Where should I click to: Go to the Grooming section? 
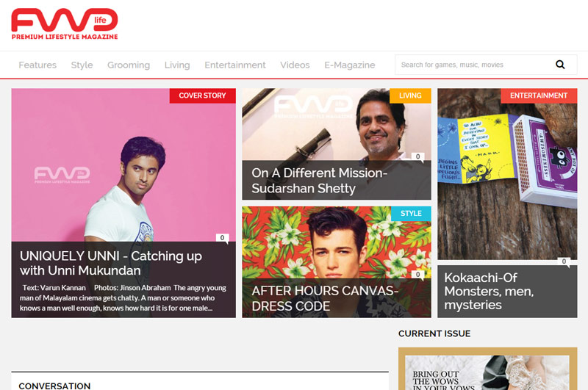[129, 65]
